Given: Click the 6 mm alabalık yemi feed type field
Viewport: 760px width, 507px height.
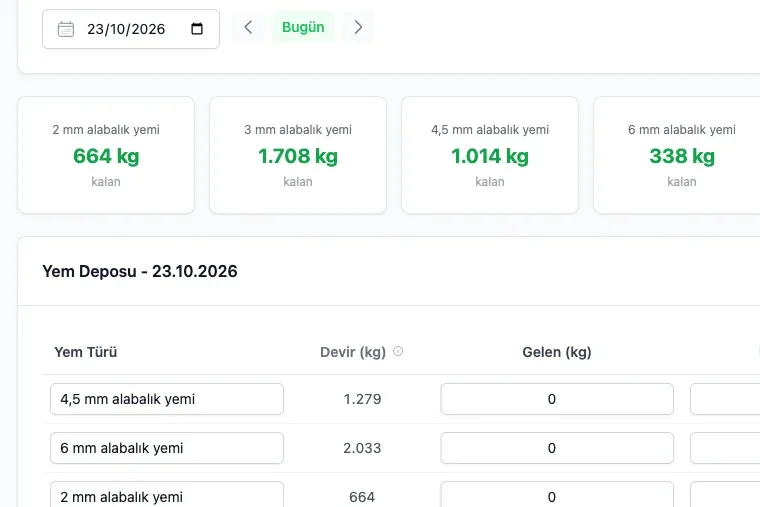Looking at the screenshot, I should coord(167,448).
